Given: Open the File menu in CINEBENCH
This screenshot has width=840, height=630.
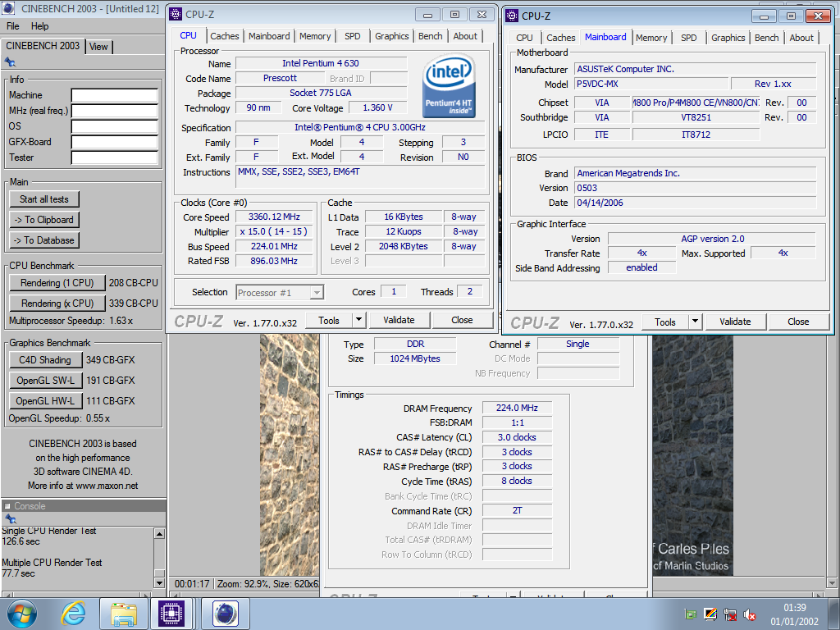Looking at the screenshot, I should pyautogui.click(x=13, y=25).
